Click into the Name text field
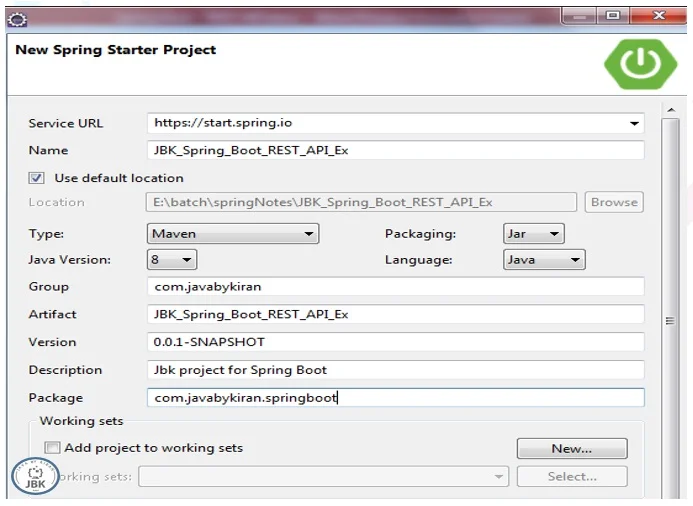 coord(396,150)
